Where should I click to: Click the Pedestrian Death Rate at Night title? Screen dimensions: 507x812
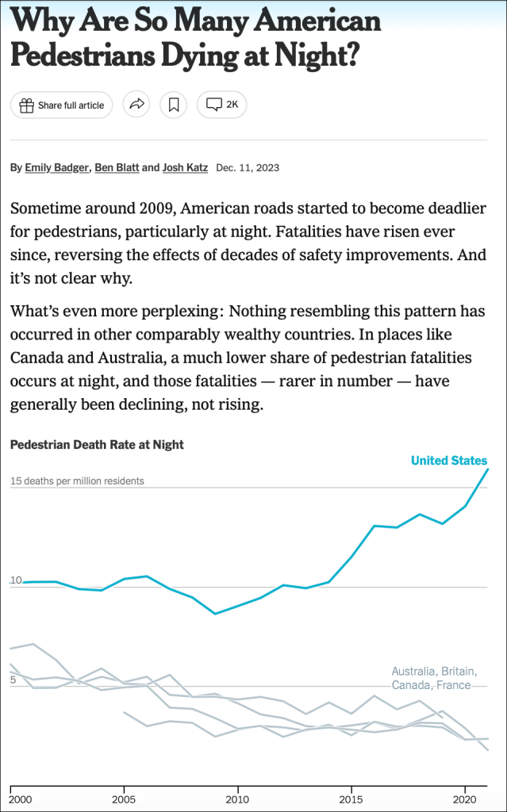point(97,445)
